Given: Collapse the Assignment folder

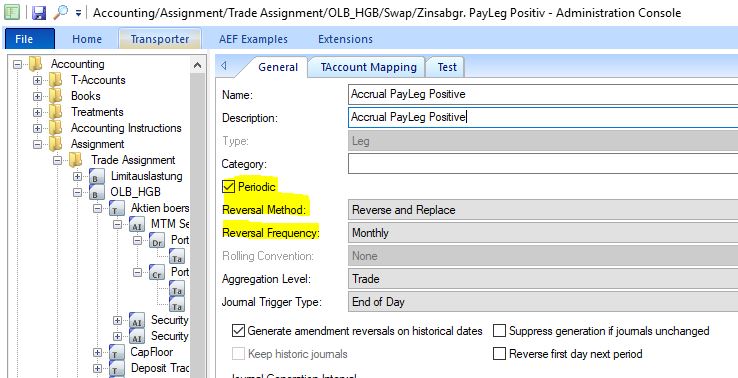Looking at the screenshot, I should point(38,144).
